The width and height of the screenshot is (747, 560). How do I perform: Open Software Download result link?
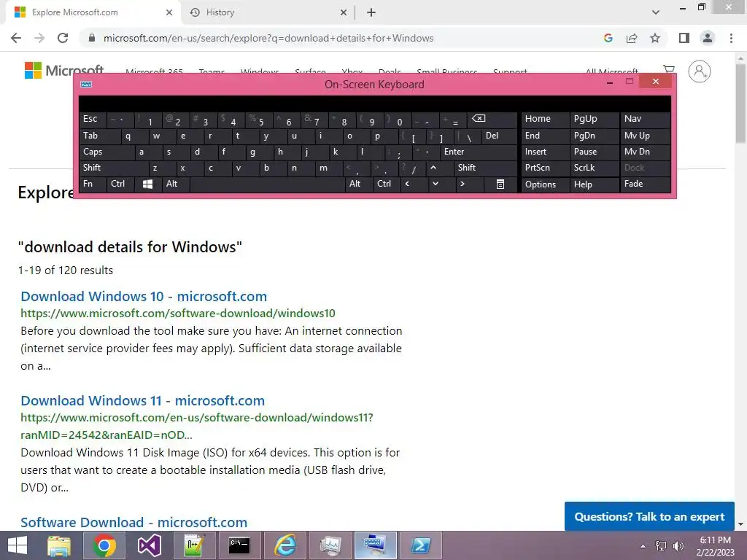coord(134,522)
